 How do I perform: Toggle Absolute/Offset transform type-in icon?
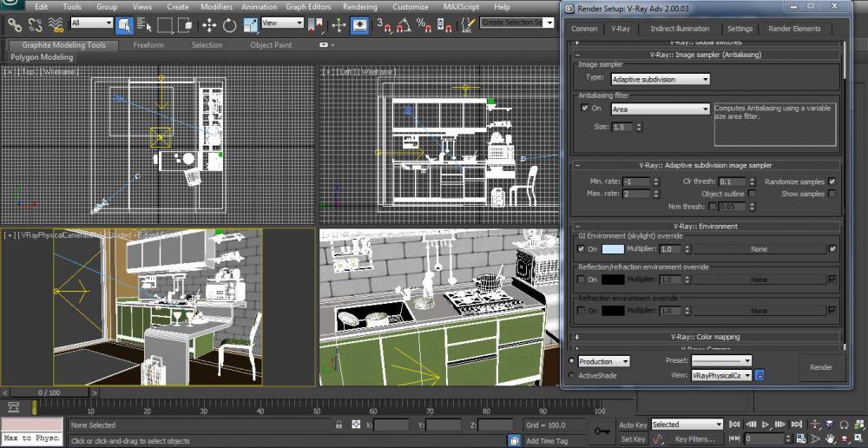355,425
